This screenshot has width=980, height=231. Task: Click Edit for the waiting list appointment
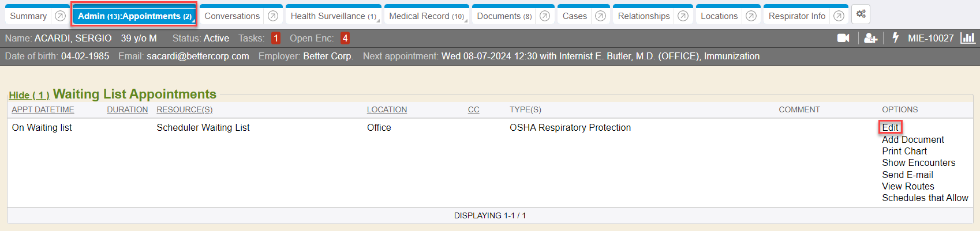[x=890, y=127]
